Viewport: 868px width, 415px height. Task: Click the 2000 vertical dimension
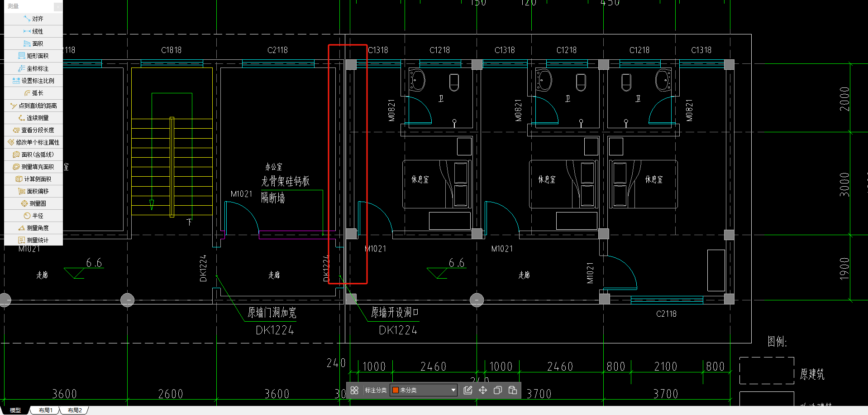(x=844, y=99)
